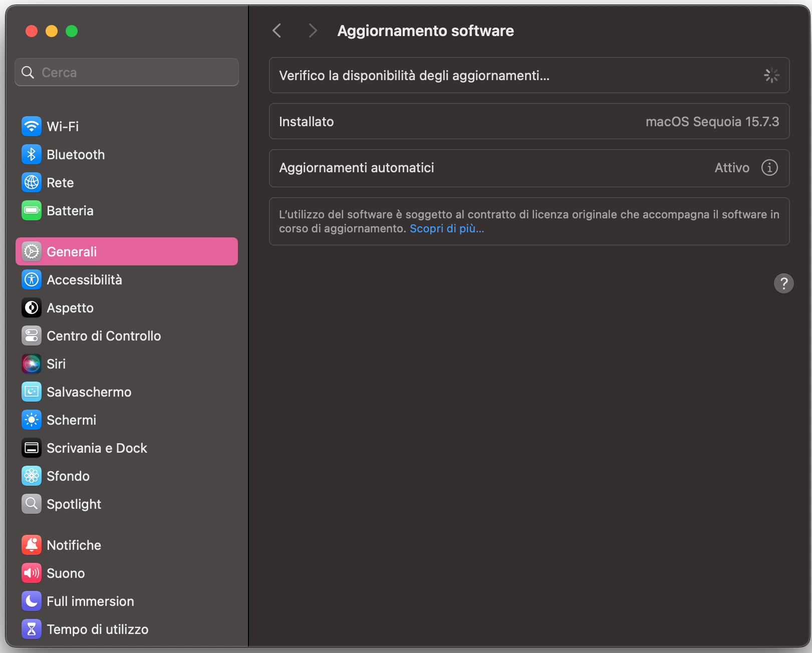Screen dimensions: 812x653
Task: Open Tempo di utilizzo settings
Action: [98, 629]
